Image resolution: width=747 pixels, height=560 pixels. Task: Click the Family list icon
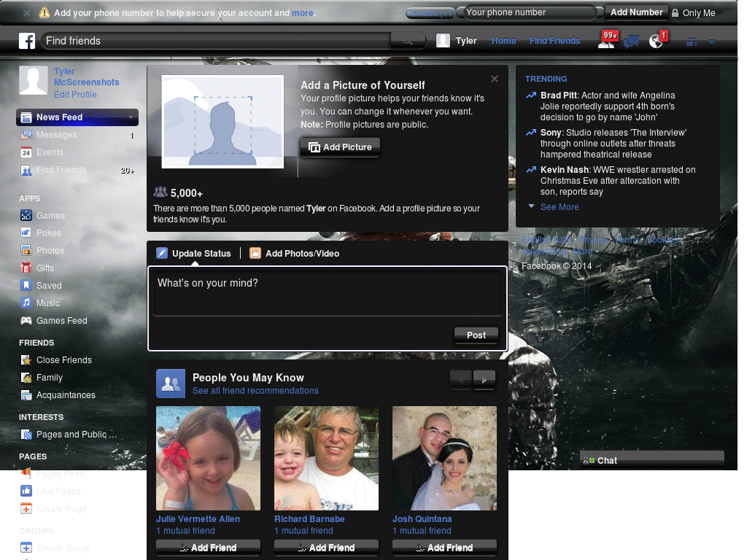[26, 378]
